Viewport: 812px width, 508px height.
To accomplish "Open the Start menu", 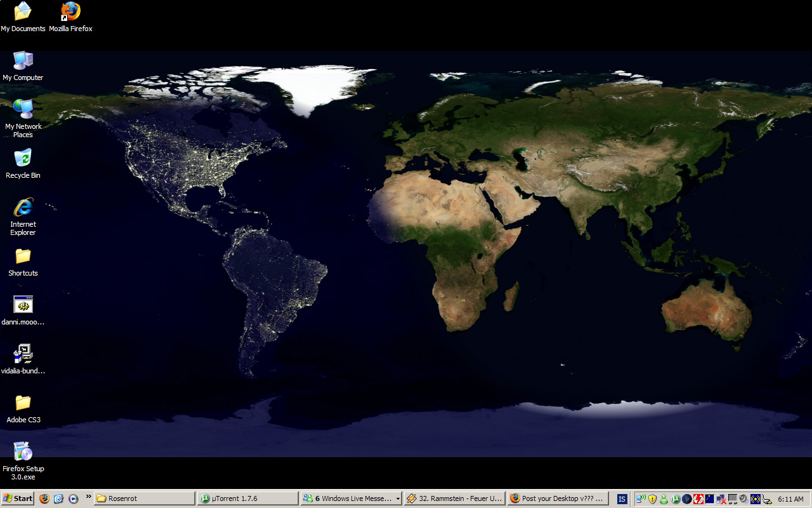I will [17, 498].
